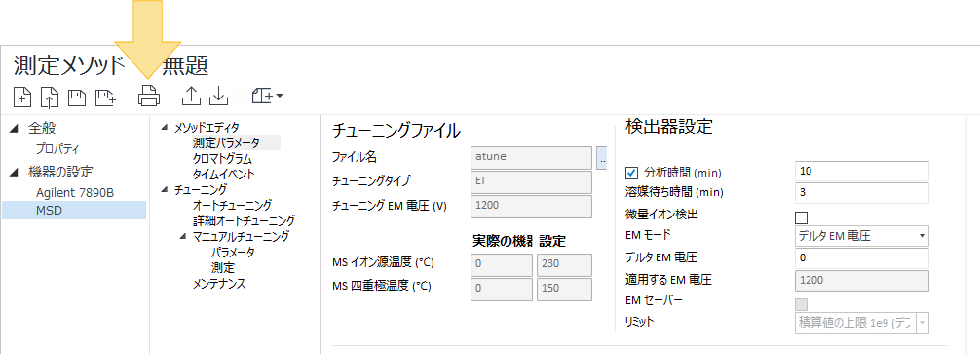Open クロマトグラム in the tree
Screen dimensions: 980x354
pyautogui.click(x=222, y=158)
